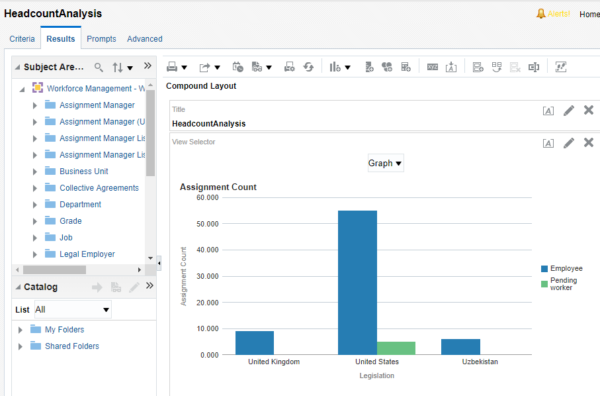Select the Legal Employer folder label

87,254
